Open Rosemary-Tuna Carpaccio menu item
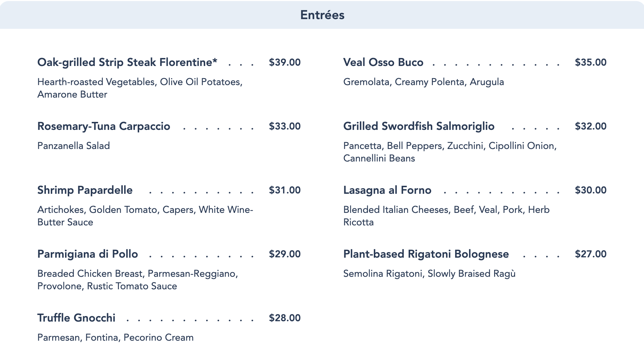644x357 pixels. [104, 126]
